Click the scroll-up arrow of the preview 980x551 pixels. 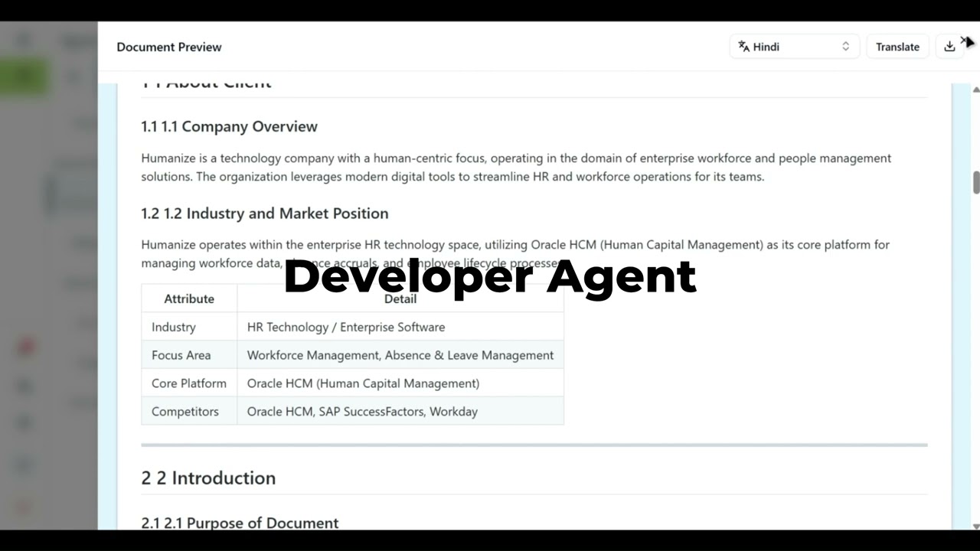click(x=976, y=89)
